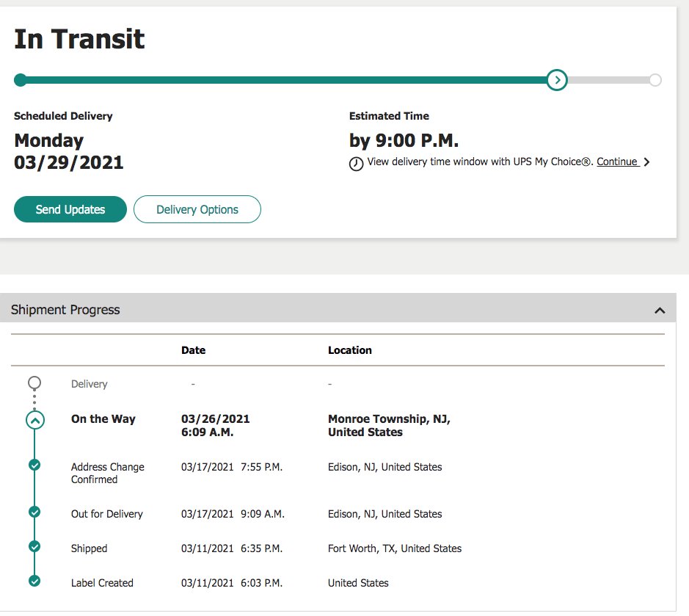Click the by 9:00 P.M. estimated time

[x=404, y=141]
